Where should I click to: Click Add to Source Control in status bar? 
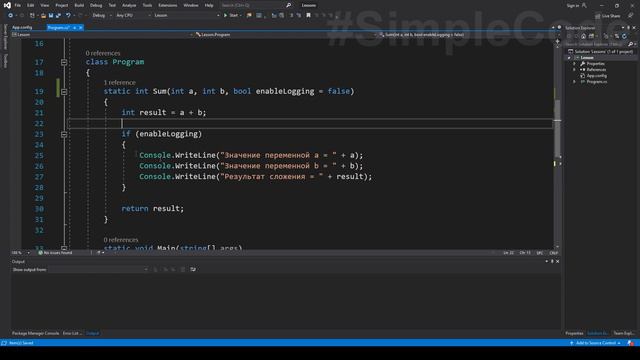pos(595,343)
